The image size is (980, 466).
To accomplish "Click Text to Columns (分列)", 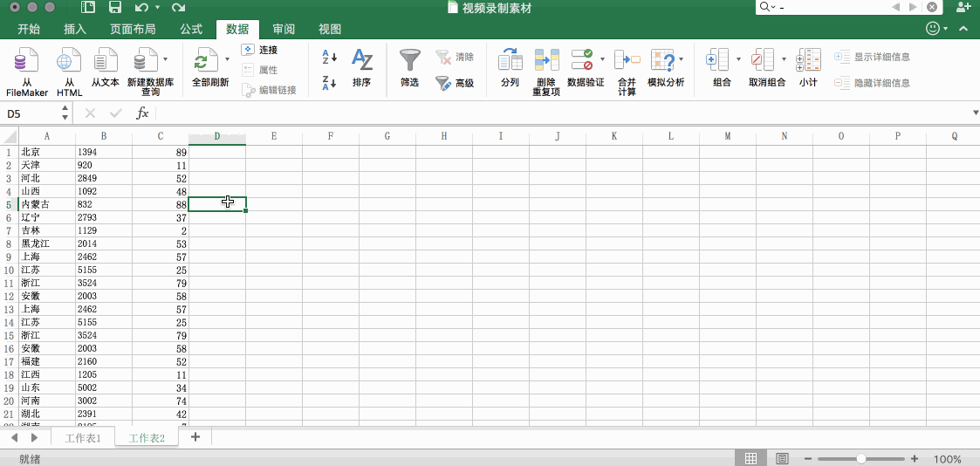I will tap(510, 69).
